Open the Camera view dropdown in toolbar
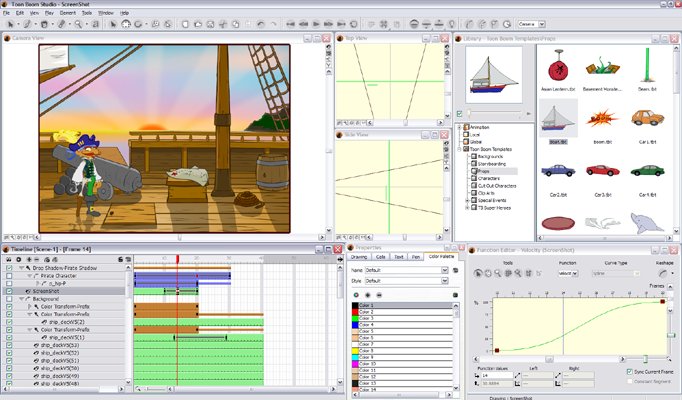682x400 pixels. click(x=532, y=24)
